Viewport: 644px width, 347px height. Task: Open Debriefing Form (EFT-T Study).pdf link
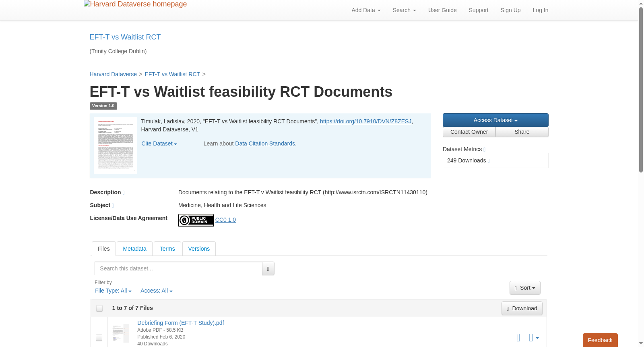(x=181, y=323)
